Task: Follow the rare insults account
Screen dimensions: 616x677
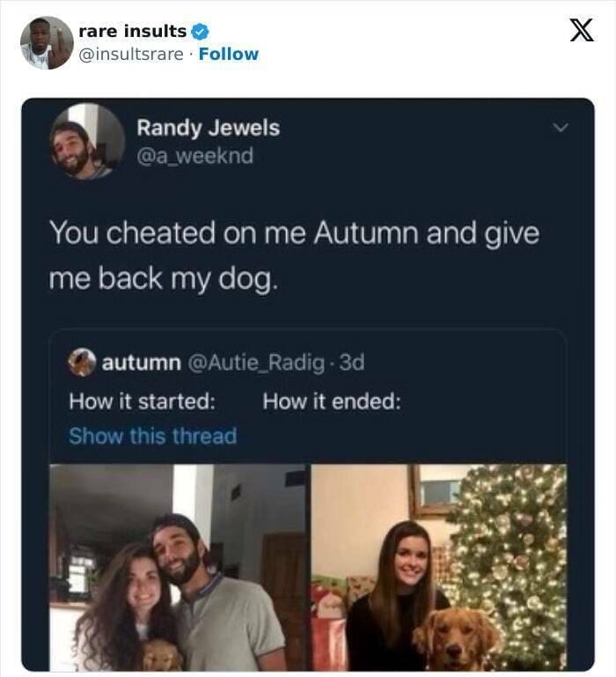Action: tap(229, 54)
